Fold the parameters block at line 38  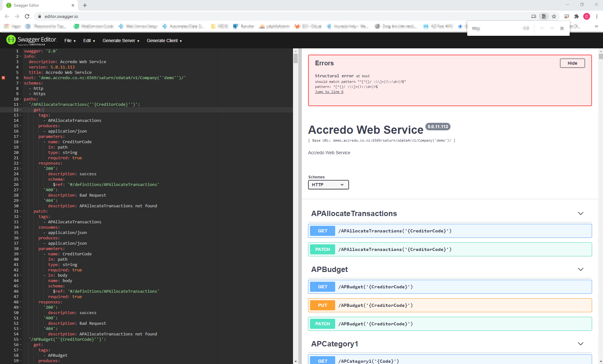click(21, 249)
